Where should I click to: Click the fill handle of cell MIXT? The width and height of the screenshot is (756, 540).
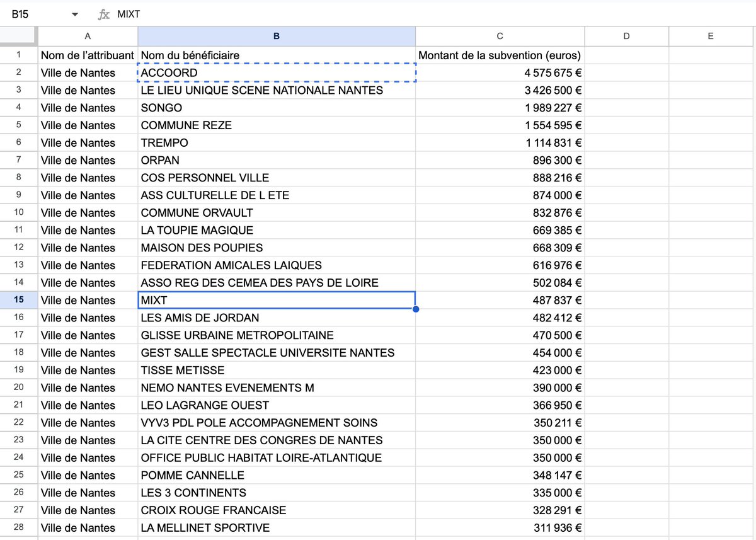click(x=416, y=309)
